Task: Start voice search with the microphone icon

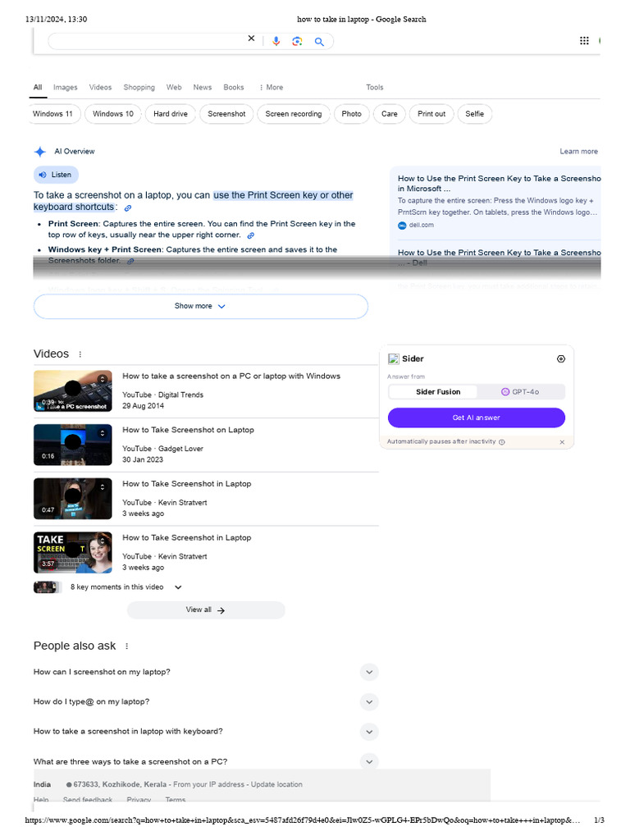Action: (x=276, y=41)
